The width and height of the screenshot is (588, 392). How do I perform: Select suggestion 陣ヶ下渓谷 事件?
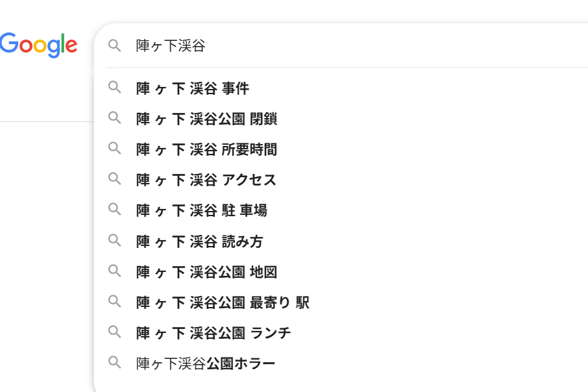pos(341,88)
